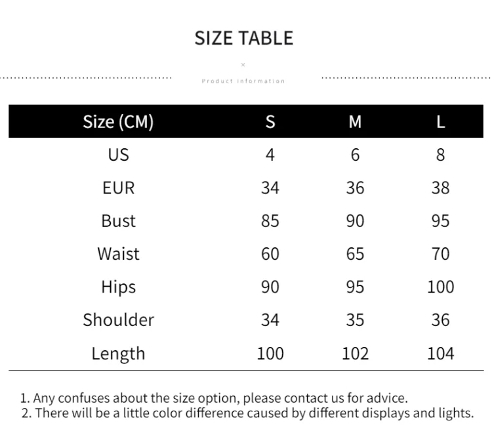Click the Waist value 65 for size M
The width and height of the screenshot is (492, 448).
(355, 254)
